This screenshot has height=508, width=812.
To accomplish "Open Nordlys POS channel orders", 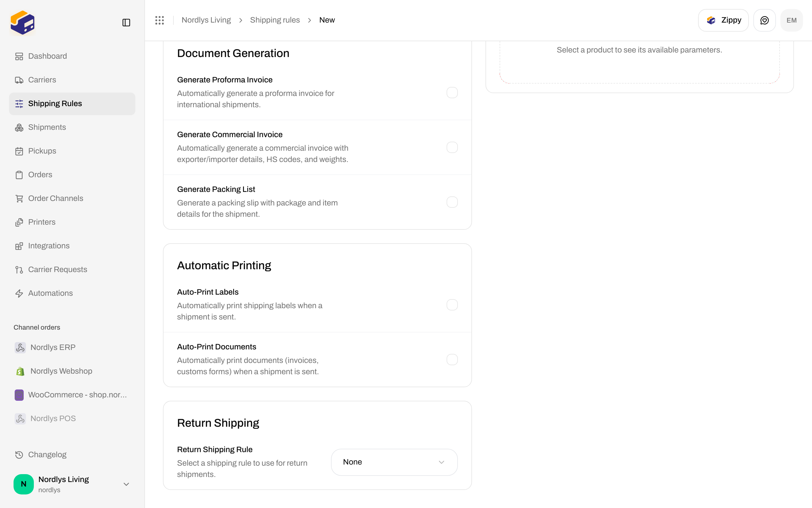I will pyautogui.click(x=72, y=418).
